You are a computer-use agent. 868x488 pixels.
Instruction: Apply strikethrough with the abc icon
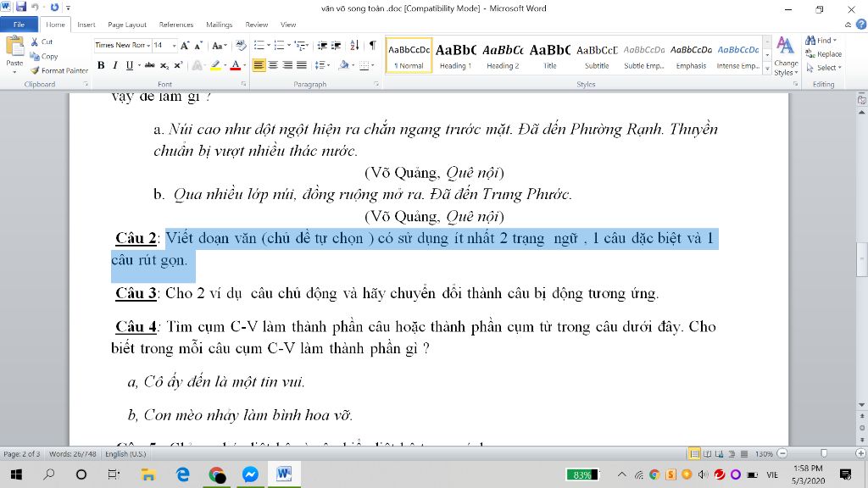(149, 65)
